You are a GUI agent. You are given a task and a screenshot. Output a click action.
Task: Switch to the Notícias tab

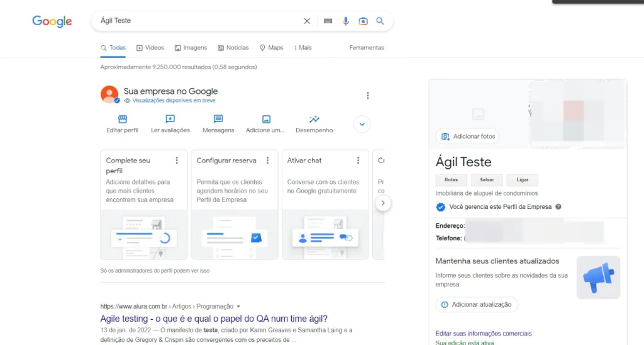(233, 48)
